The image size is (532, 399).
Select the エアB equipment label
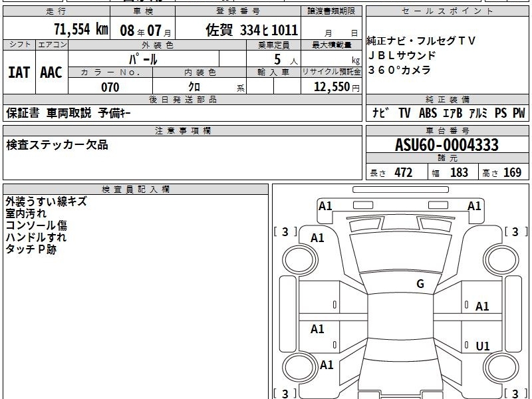click(453, 113)
